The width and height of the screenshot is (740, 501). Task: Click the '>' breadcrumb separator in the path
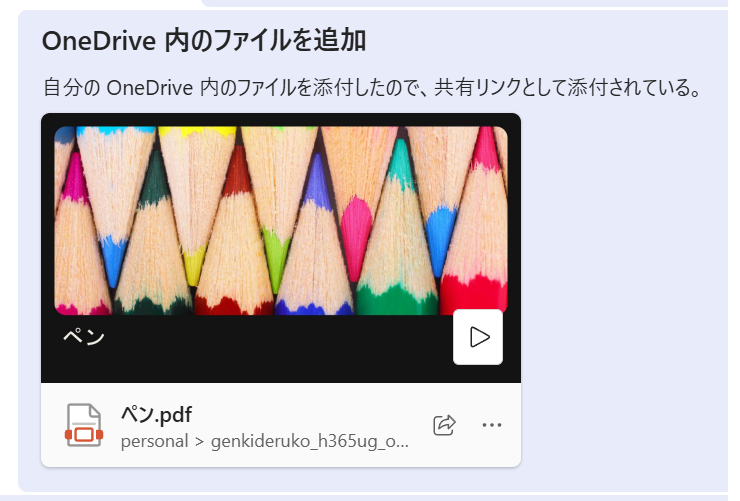200,442
